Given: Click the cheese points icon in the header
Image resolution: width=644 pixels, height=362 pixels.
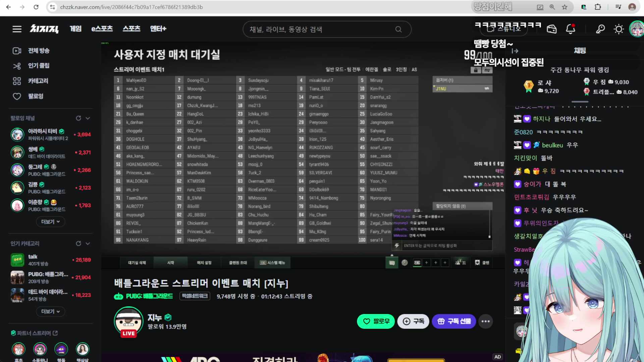Looking at the screenshot, I should click(551, 29).
